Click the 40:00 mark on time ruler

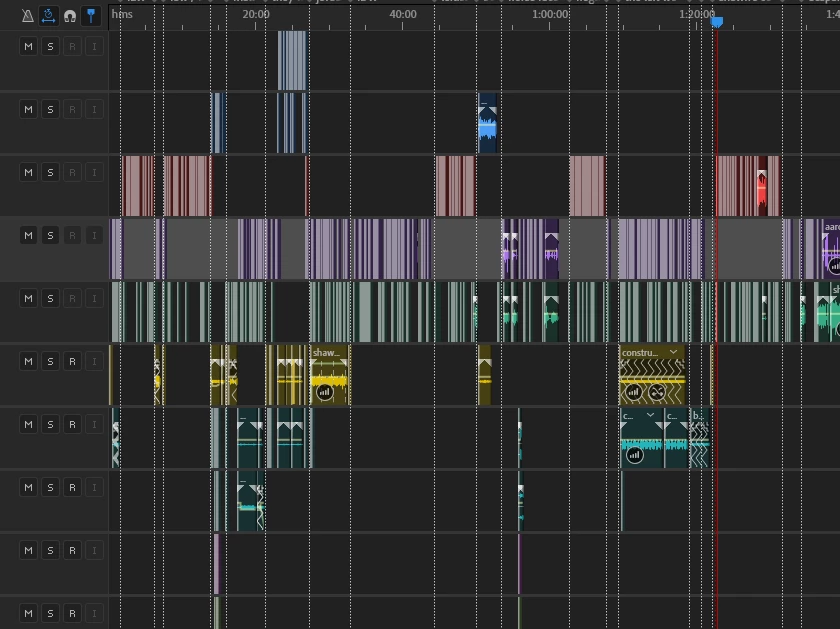point(403,14)
